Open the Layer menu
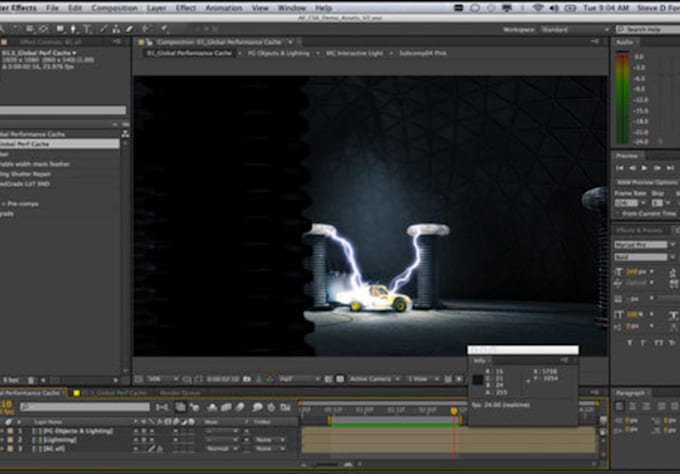The height and width of the screenshot is (474, 680). 156,8
